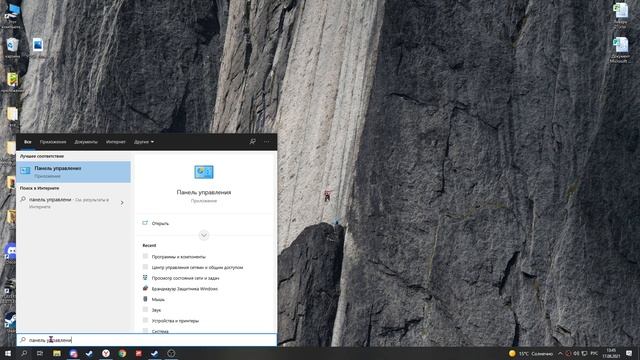This screenshot has width=640, height=360.
Task: Click the volume icon in system tray
Action: point(576,353)
